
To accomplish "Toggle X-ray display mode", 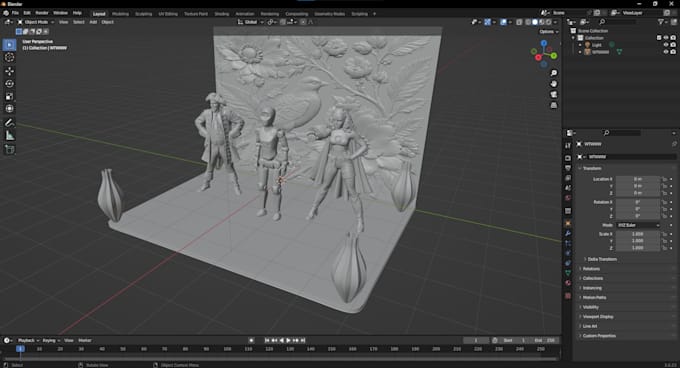I will [x=519, y=22].
